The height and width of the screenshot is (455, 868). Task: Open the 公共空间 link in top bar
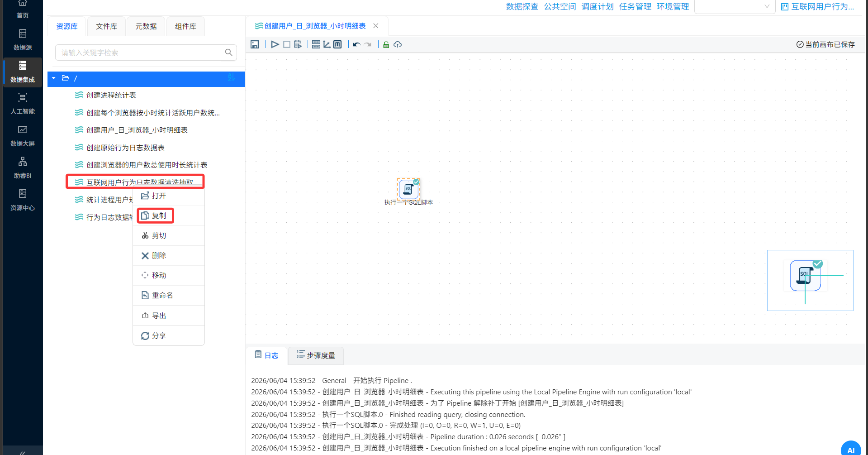[x=560, y=6]
